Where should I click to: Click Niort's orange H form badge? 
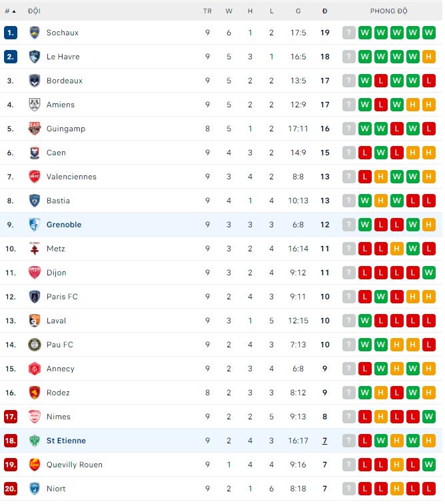point(397,489)
